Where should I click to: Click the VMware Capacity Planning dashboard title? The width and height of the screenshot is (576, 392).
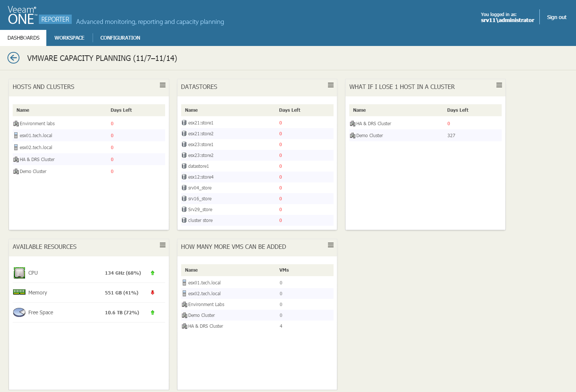pos(102,58)
